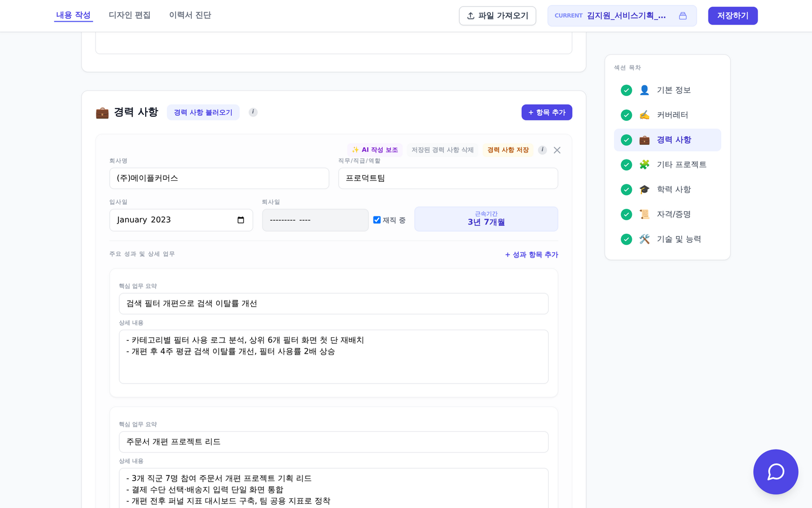The width and height of the screenshot is (812, 508).
Task: Click the detail textarea about 카테고리별 필터
Action: [x=333, y=357]
